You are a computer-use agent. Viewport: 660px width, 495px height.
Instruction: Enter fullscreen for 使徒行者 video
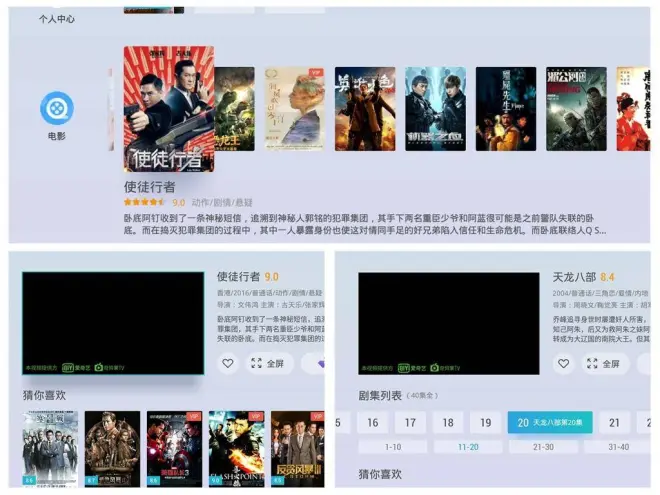pos(267,364)
